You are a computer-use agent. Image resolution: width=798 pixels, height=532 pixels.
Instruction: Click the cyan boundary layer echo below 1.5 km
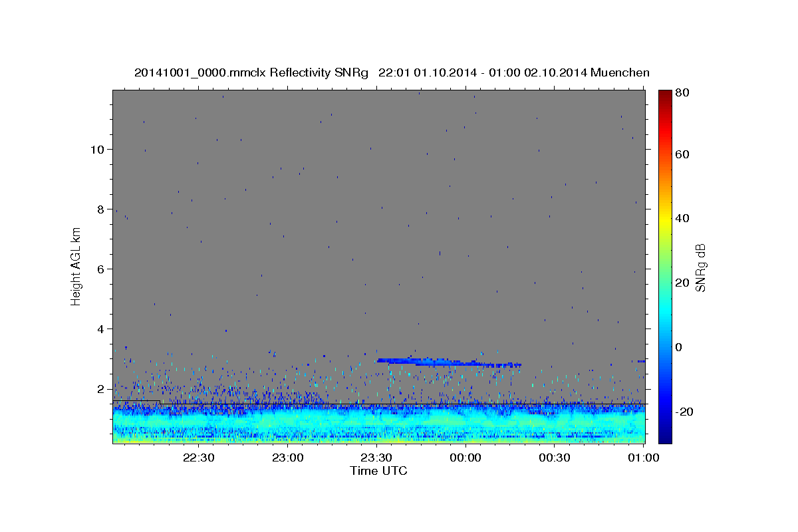[379, 424]
